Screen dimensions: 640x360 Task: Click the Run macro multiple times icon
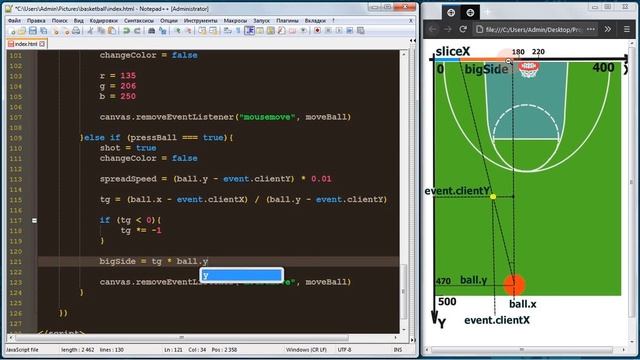click(349, 31)
